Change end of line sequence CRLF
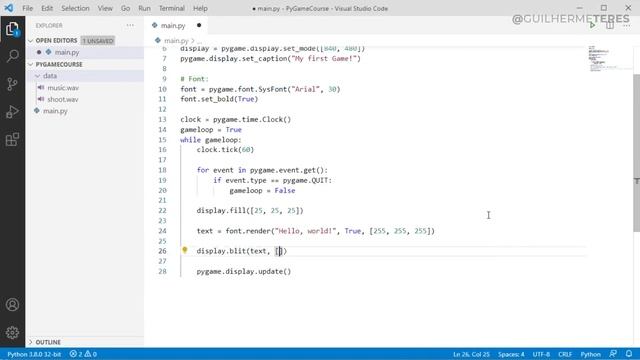The image size is (640, 360). click(565, 354)
